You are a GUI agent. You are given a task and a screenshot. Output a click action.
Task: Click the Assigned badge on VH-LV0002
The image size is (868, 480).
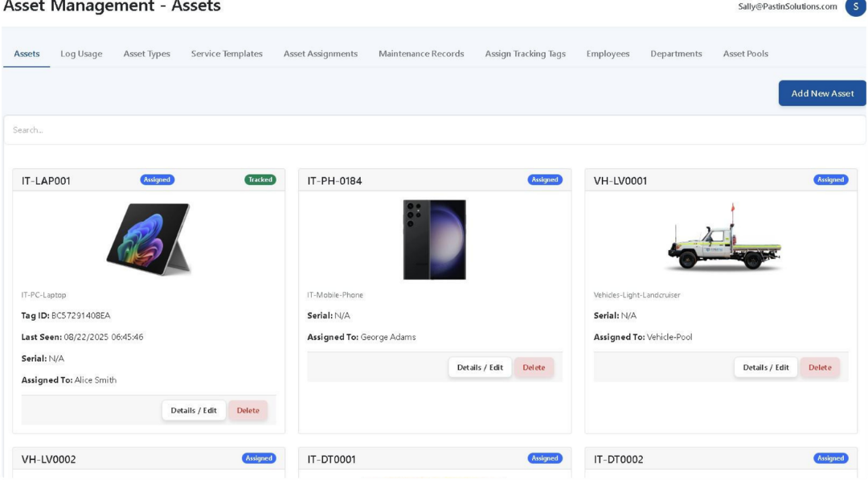(x=259, y=457)
